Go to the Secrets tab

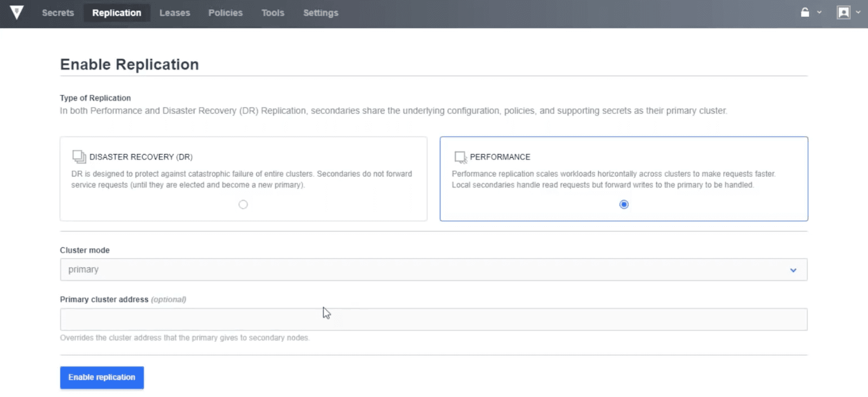click(x=58, y=13)
